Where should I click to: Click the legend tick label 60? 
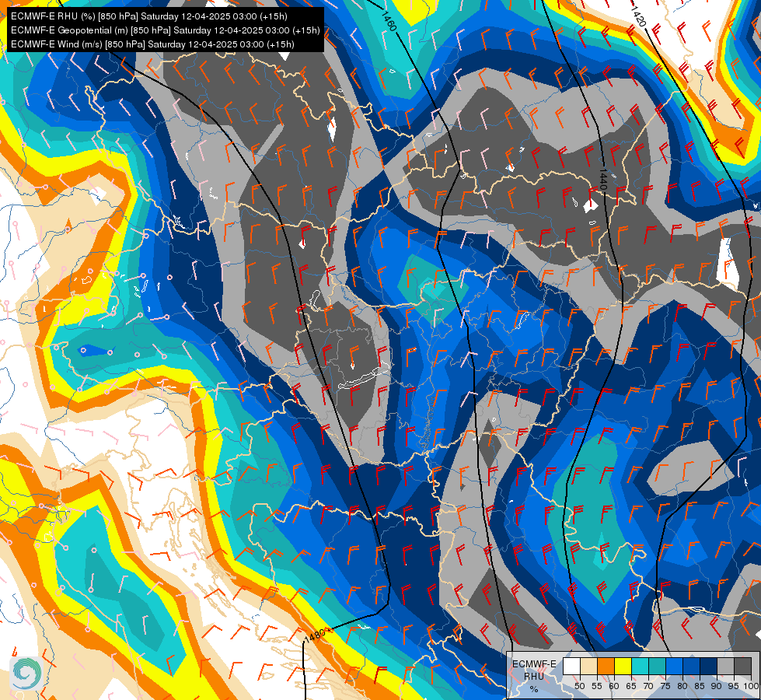tap(614, 686)
